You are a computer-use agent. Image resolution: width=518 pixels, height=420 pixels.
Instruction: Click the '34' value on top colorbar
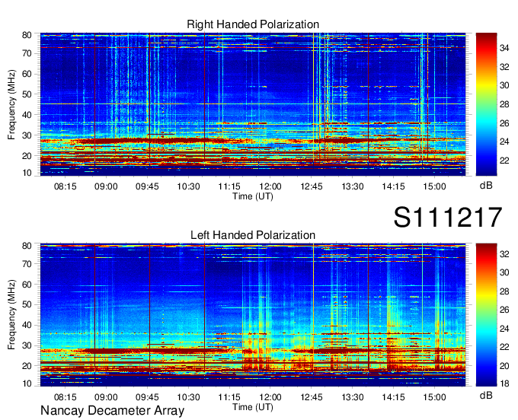[504, 48]
